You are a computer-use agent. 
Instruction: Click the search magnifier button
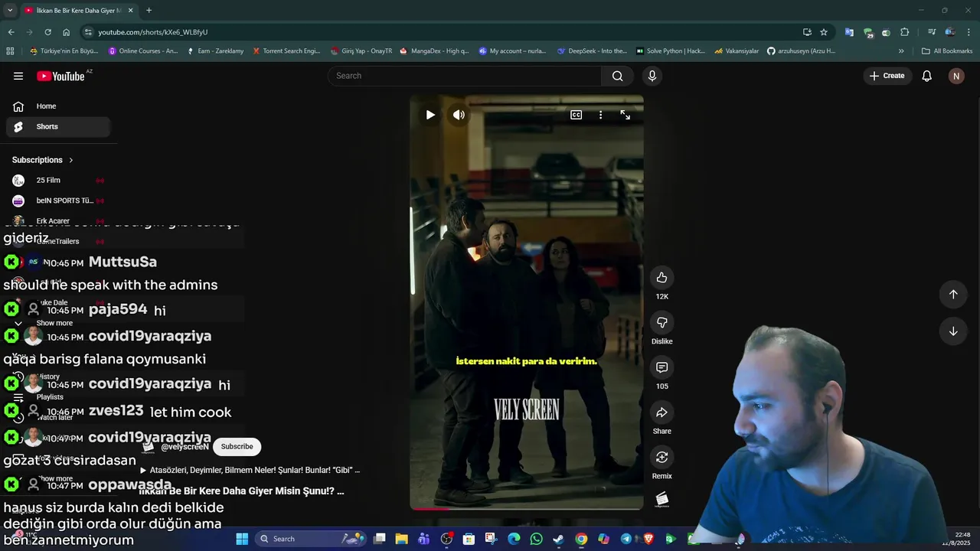pos(617,76)
